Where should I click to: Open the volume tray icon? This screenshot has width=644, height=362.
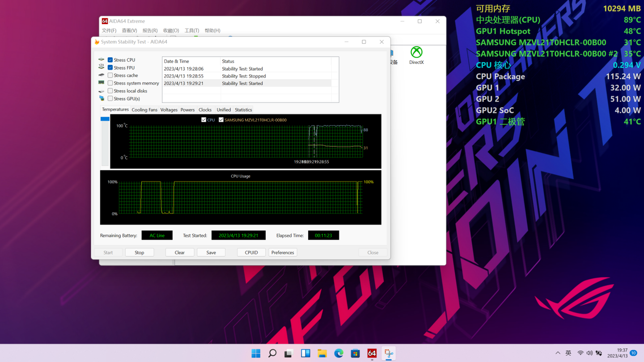tap(589, 353)
